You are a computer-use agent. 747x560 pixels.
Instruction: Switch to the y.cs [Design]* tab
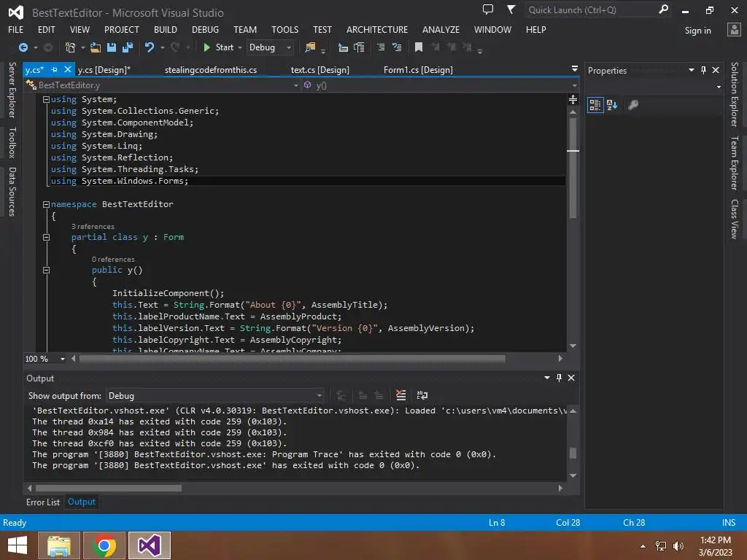tap(104, 70)
